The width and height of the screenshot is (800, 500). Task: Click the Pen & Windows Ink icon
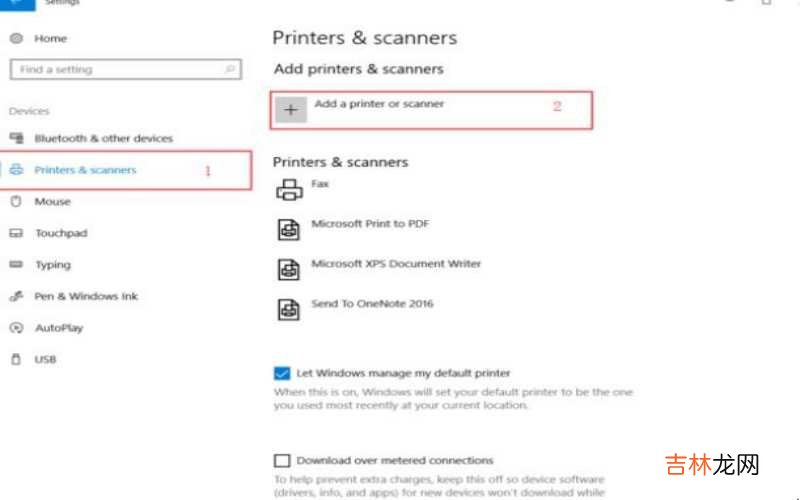16,296
